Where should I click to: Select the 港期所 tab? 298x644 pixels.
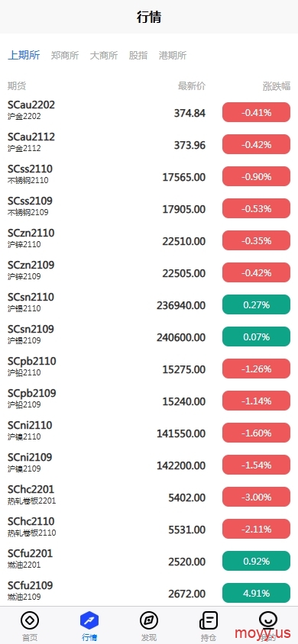173,56
